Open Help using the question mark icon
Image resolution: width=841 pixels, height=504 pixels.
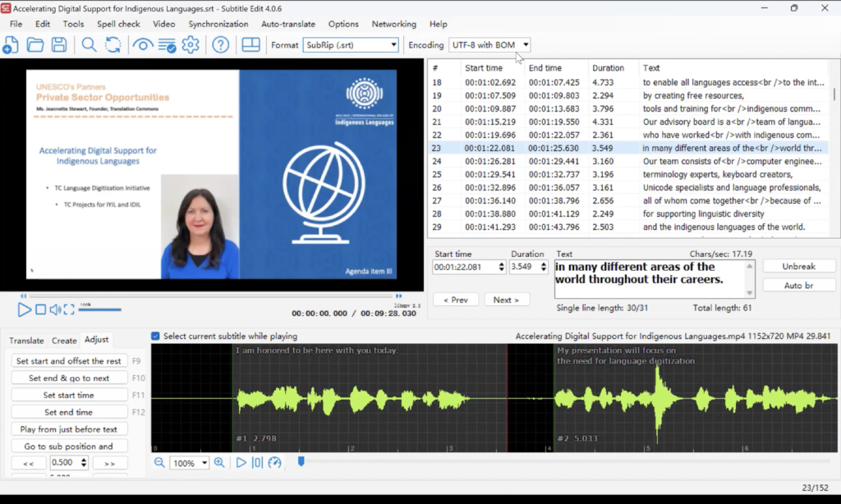(x=220, y=45)
